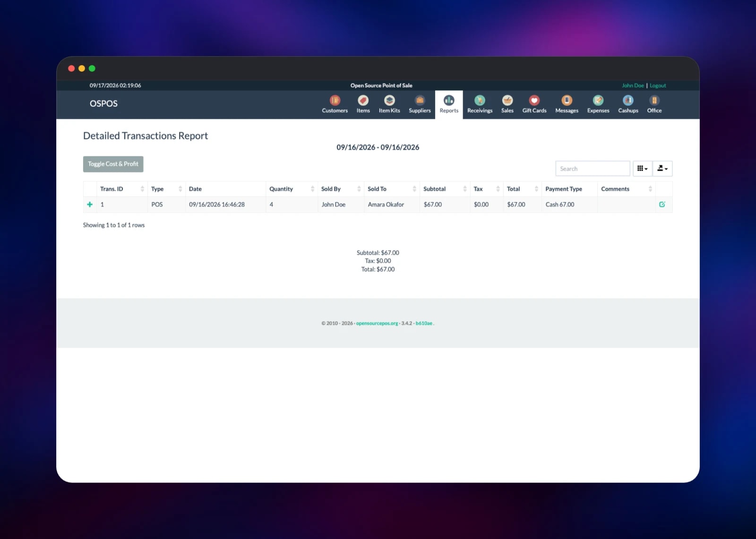756x539 pixels.
Task: Sort table by Trans. ID column
Action: 122,189
